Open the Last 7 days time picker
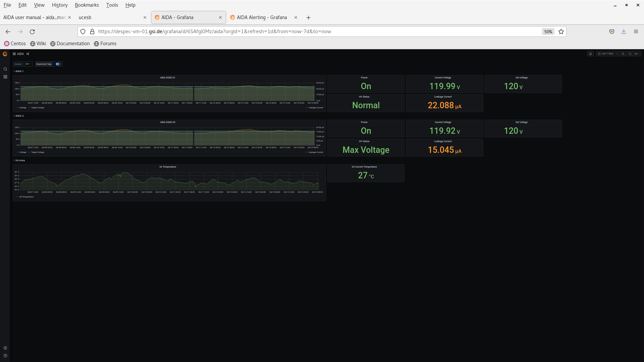Viewport: 644px width, 362px height. [607, 54]
